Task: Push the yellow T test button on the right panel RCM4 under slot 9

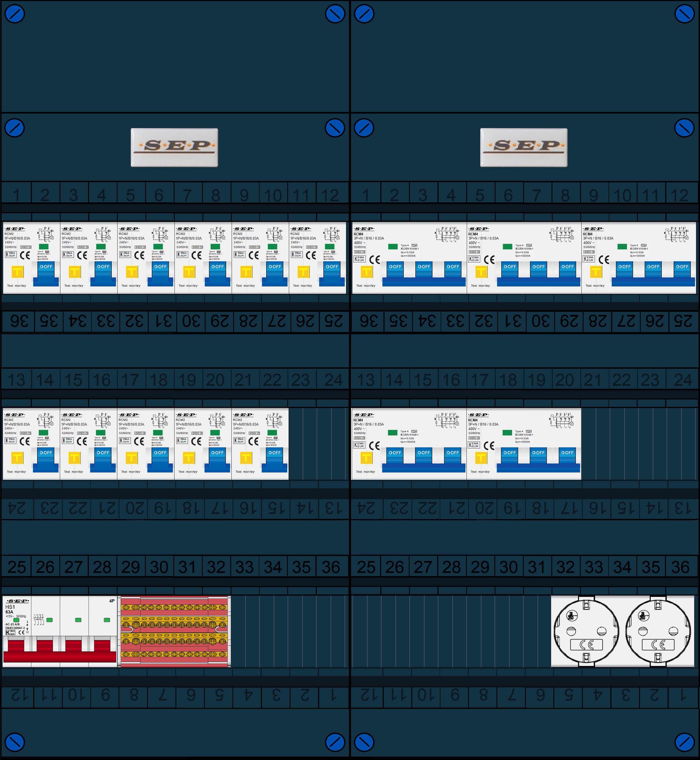Action: [x=596, y=271]
